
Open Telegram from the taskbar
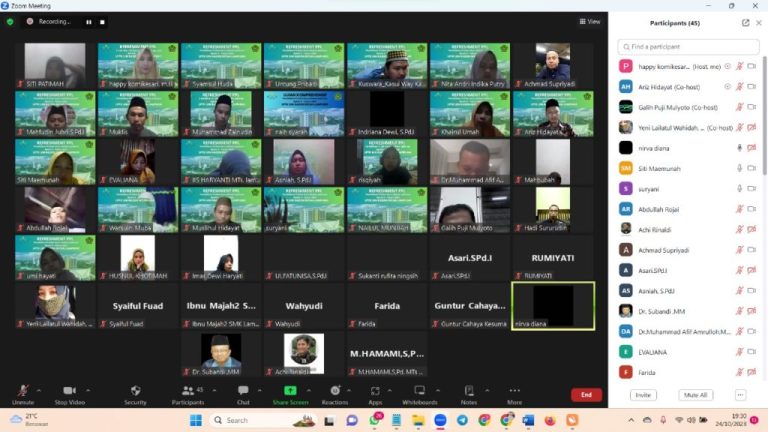pos(462,420)
